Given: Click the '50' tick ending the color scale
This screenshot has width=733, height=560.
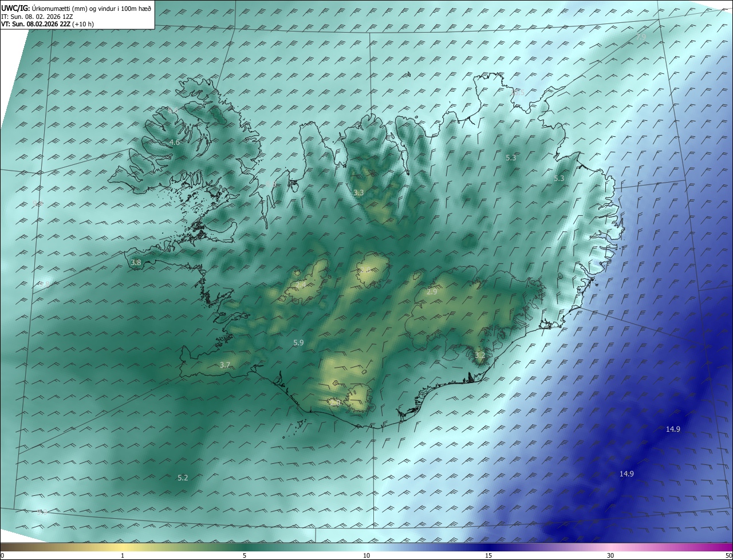Looking at the screenshot, I should pos(728,555).
